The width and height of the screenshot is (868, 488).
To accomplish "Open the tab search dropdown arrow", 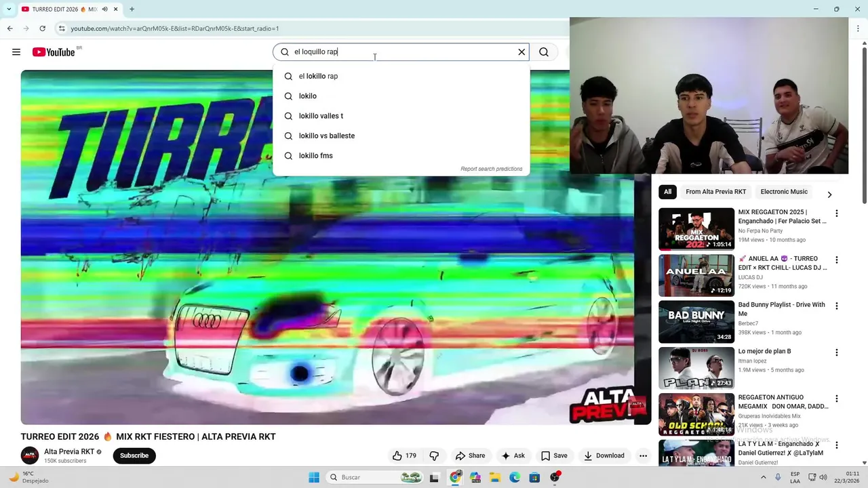I will (9, 9).
